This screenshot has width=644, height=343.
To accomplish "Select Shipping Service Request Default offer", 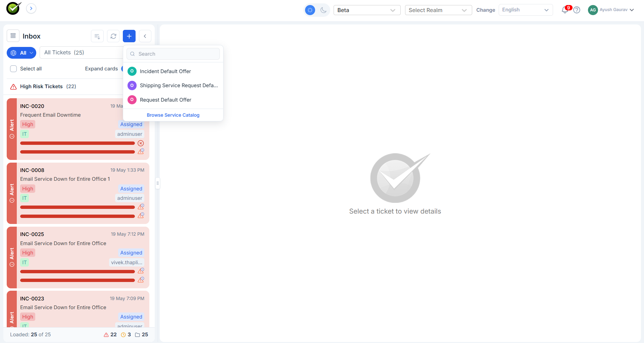I will (173, 85).
